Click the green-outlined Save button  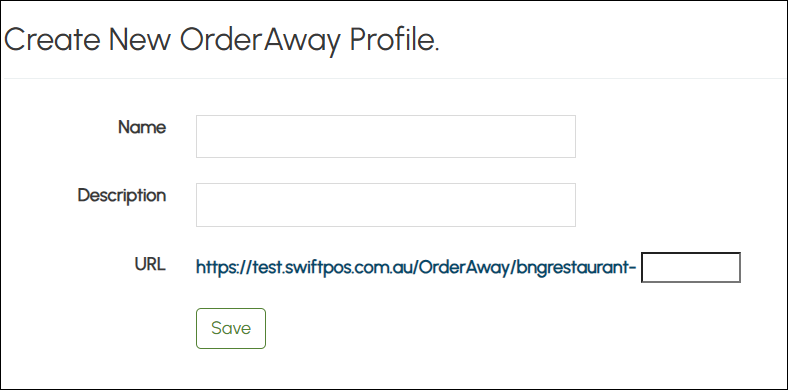coord(231,328)
